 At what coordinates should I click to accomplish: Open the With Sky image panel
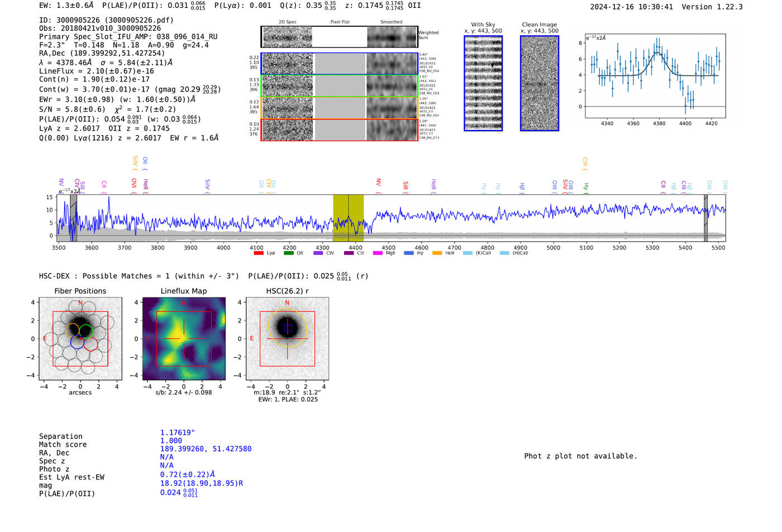[483, 83]
